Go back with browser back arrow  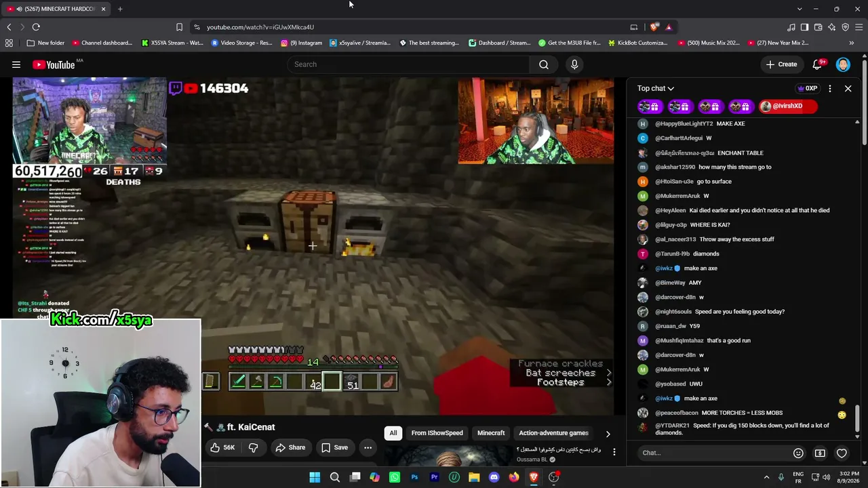coord(9,27)
